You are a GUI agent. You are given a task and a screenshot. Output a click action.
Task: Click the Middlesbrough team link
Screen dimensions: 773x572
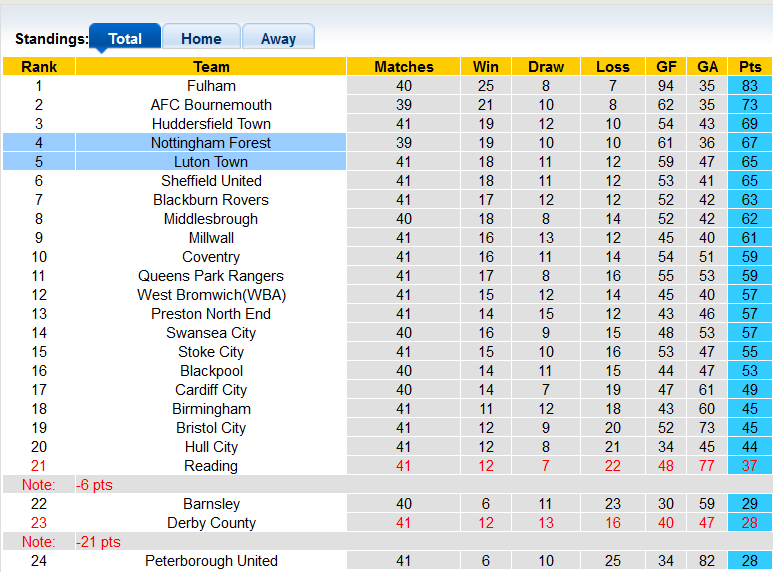point(211,219)
